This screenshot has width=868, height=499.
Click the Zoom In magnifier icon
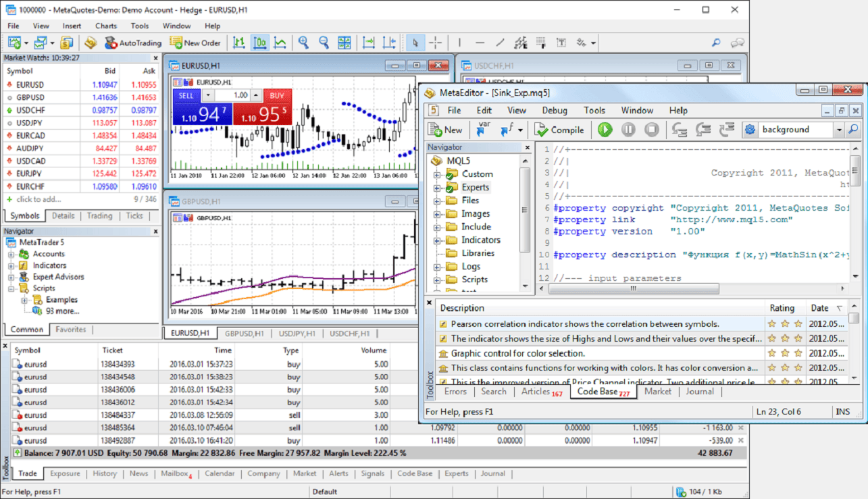(303, 43)
